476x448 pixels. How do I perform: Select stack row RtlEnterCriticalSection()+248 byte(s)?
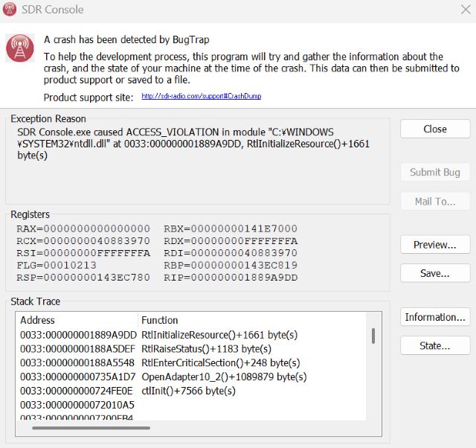click(221, 362)
